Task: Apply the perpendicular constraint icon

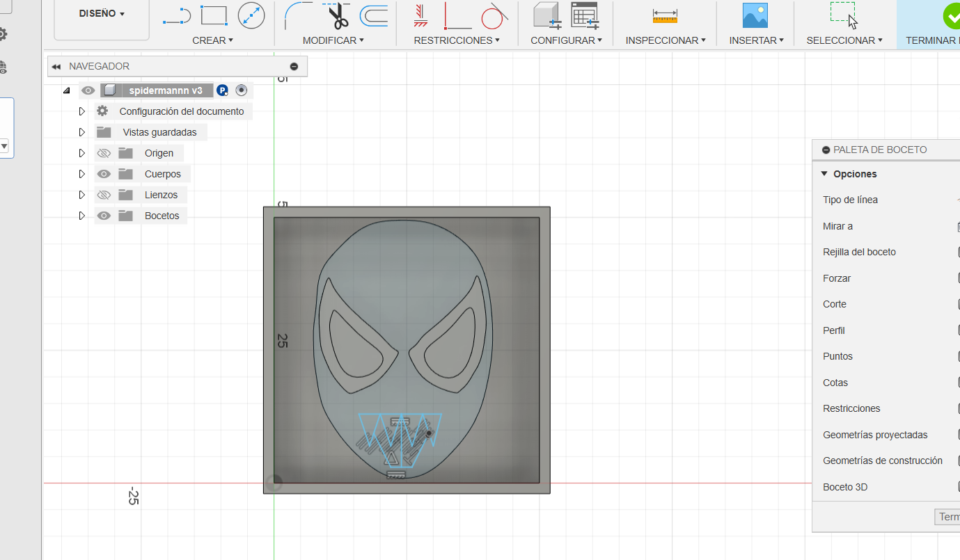Action: coord(457,15)
